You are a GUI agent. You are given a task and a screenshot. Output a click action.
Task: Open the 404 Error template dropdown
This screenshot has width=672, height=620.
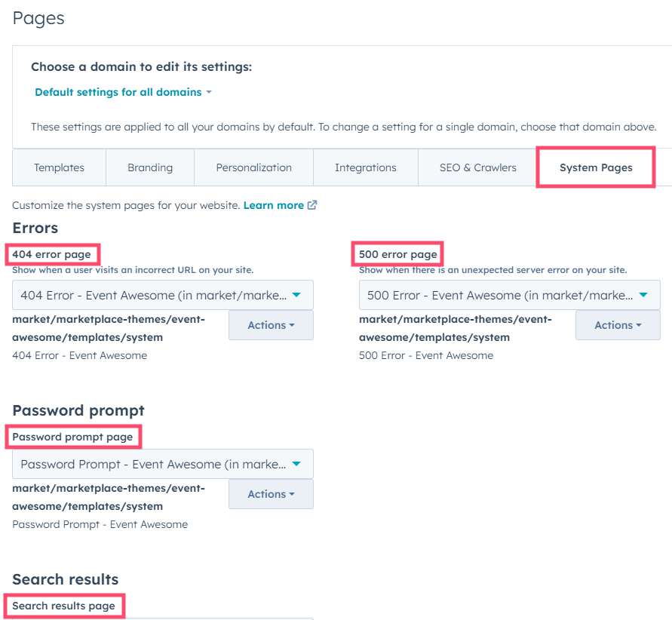tap(163, 295)
